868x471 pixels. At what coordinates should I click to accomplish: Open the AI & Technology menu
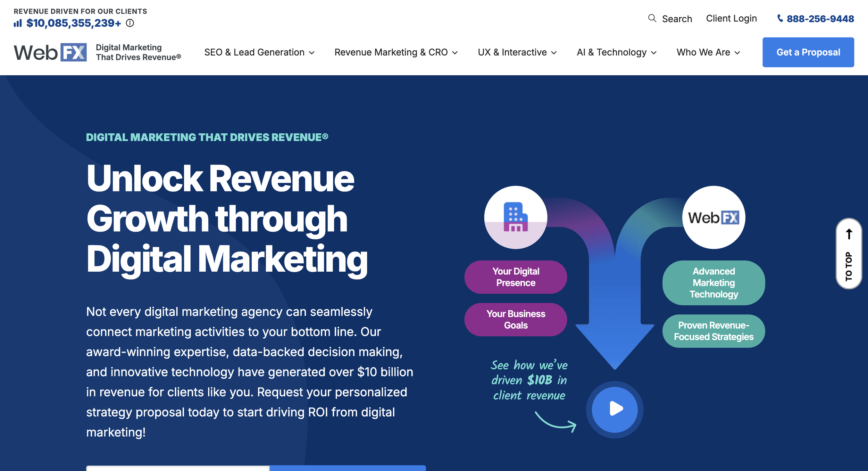coord(616,52)
